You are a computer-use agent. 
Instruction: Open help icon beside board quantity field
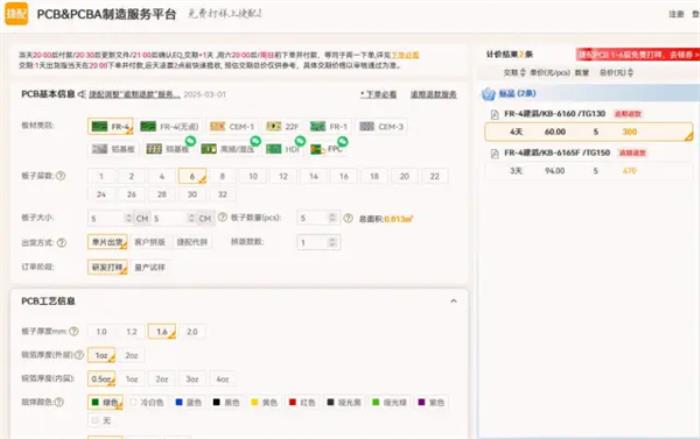pyautogui.click(x=348, y=218)
